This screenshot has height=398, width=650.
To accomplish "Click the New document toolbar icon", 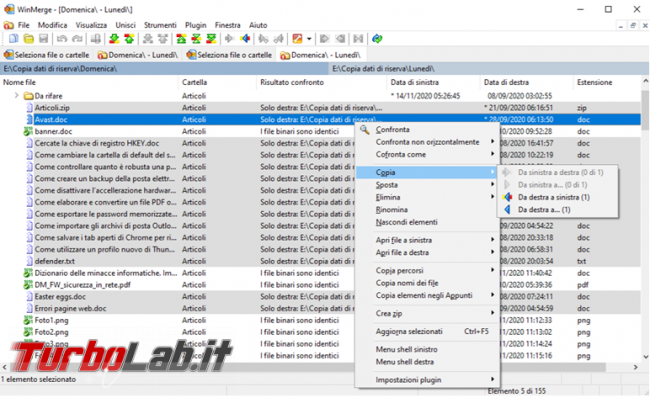I will (14, 39).
